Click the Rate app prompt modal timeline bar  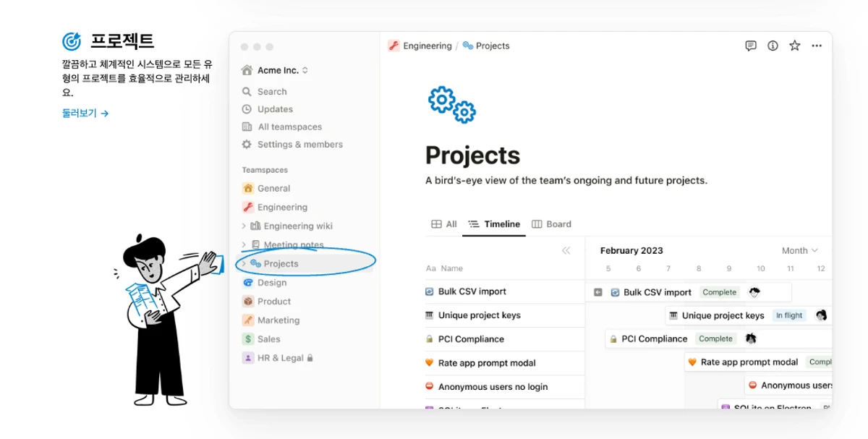758,362
